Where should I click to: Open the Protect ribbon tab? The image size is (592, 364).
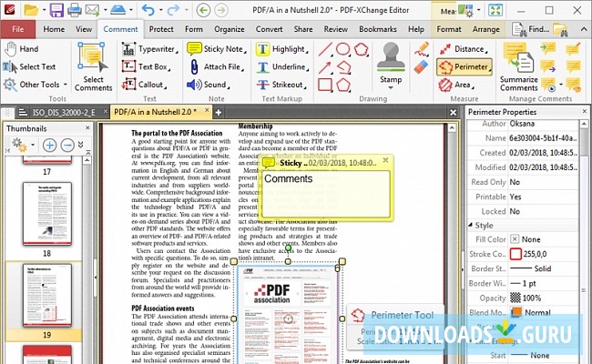161,29
